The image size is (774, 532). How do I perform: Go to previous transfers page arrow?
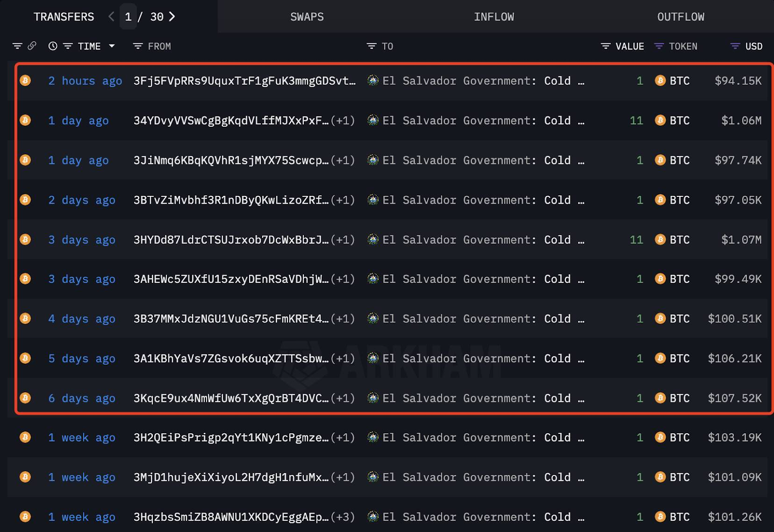coord(111,16)
